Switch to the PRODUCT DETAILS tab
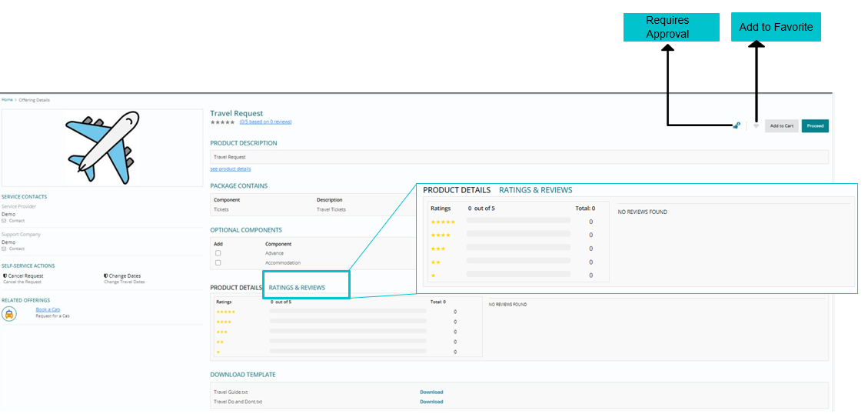This screenshot has width=868, height=414. point(236,288)
